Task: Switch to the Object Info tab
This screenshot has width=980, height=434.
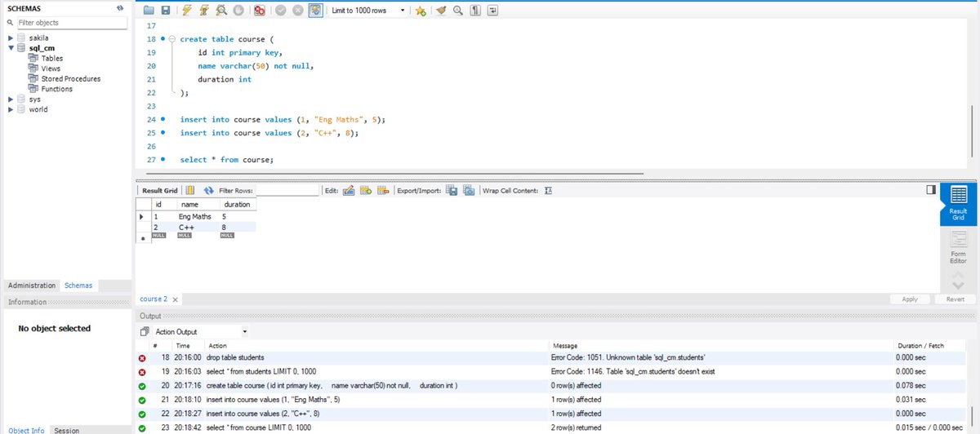Action: (x=26, y=430)
